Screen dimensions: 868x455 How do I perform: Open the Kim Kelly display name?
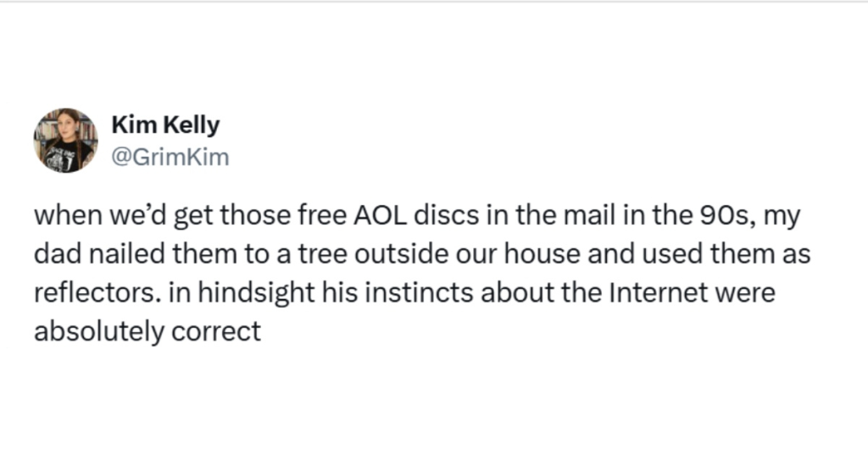tap(165, 125)
